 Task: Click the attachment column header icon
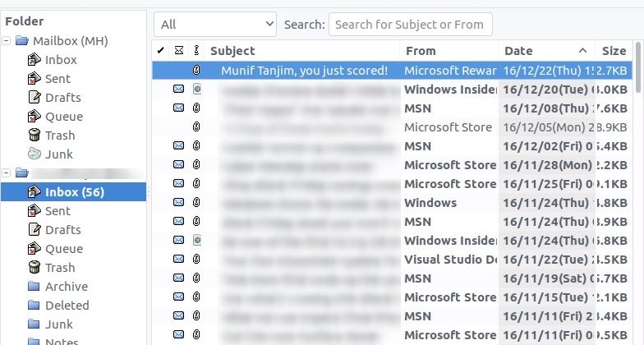[x=196, y=51]
